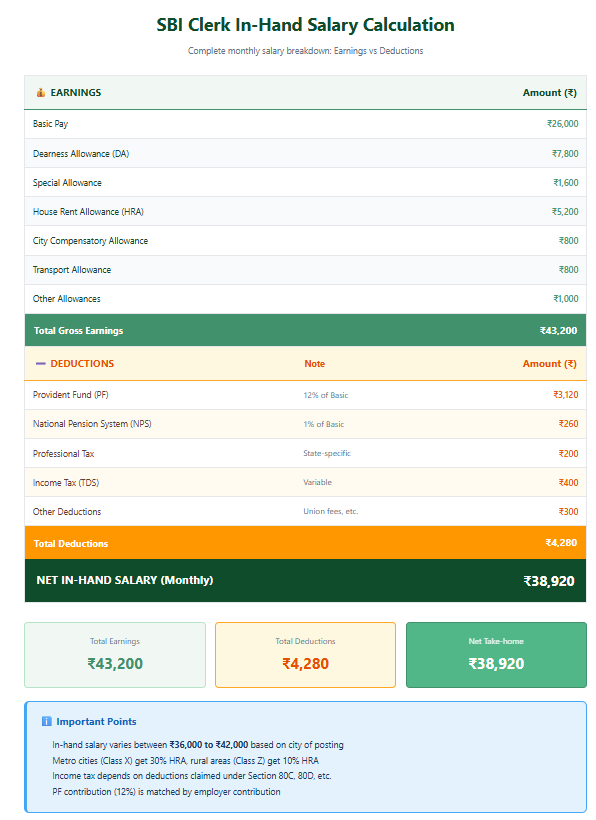Click the '12% of Basic' note
The width and height of the screenshot is (596, 820).
326,395
